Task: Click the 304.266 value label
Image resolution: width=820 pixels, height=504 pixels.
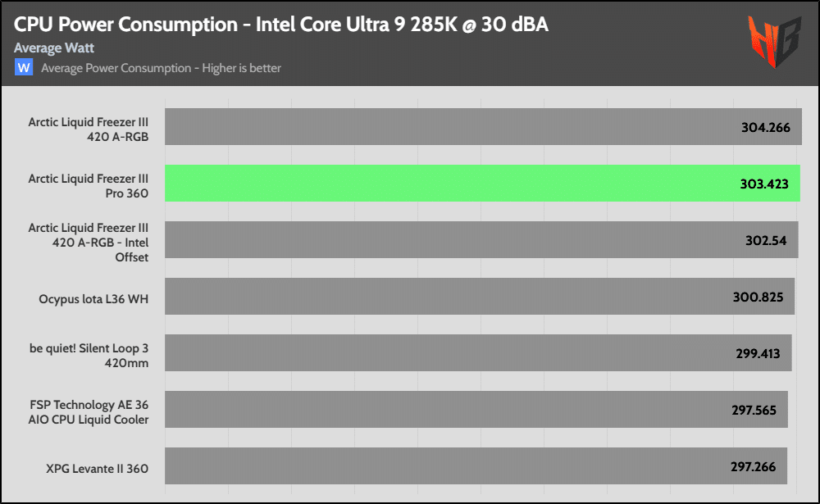Action: pos(766,128)
